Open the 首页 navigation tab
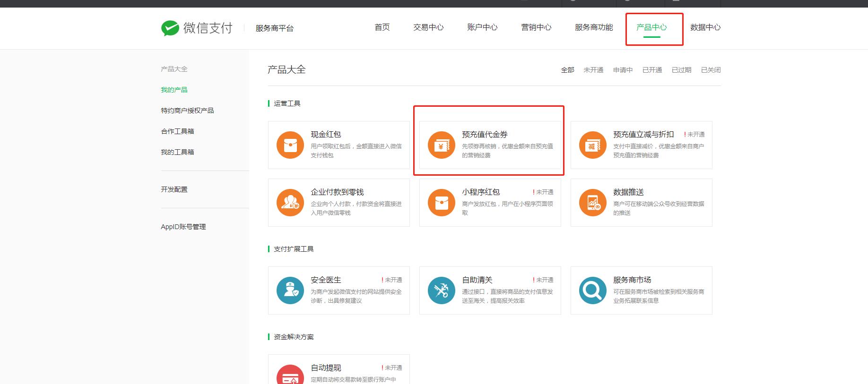 [x=382, y=27]
